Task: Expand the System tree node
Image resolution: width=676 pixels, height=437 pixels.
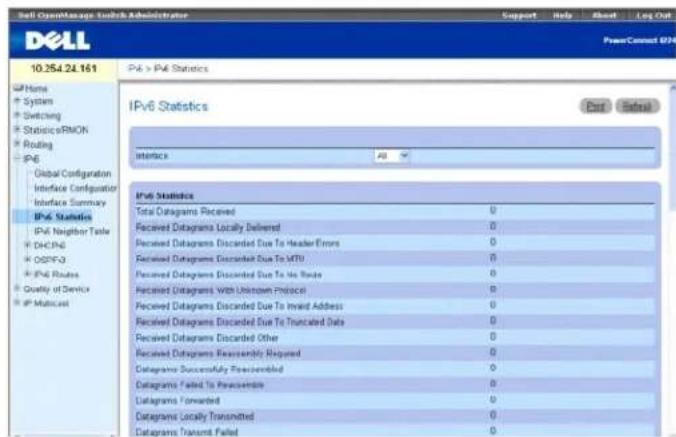Action: (x=17, y=101)
